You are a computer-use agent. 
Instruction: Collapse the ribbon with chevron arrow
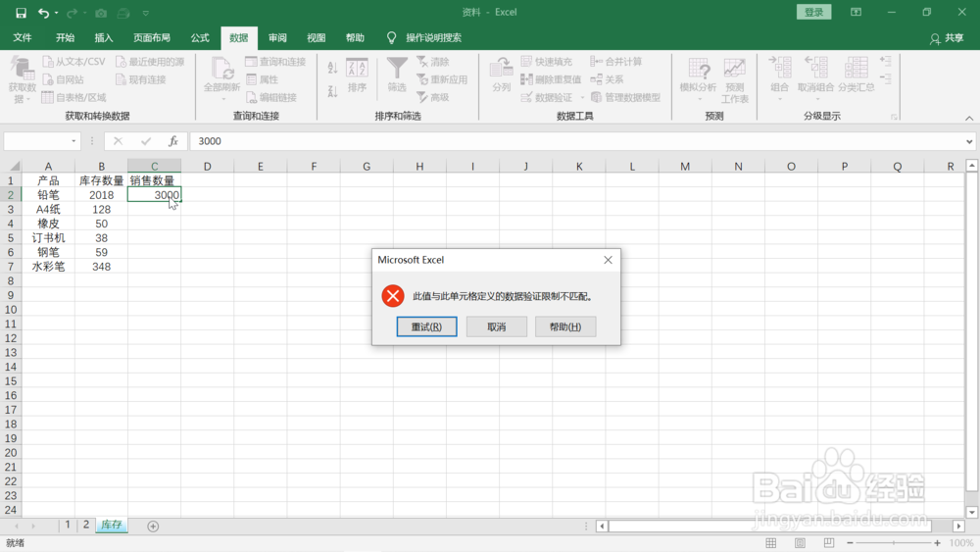pos(969,118)
